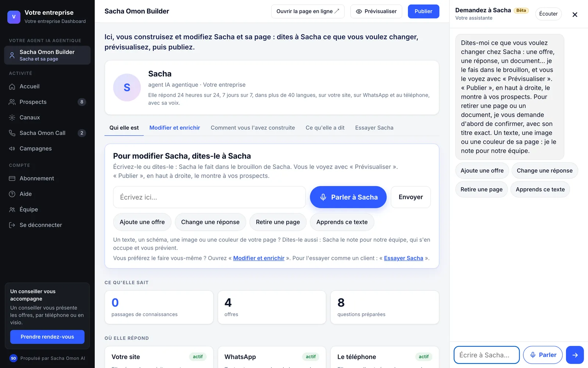The image size is (588, 368).
Task: Click the purple V company logo icon
Action: tap(14, 17)
